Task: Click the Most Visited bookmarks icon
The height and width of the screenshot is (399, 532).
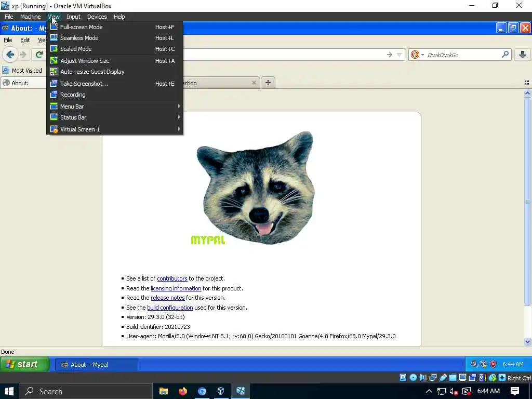Action: [5, 70]
